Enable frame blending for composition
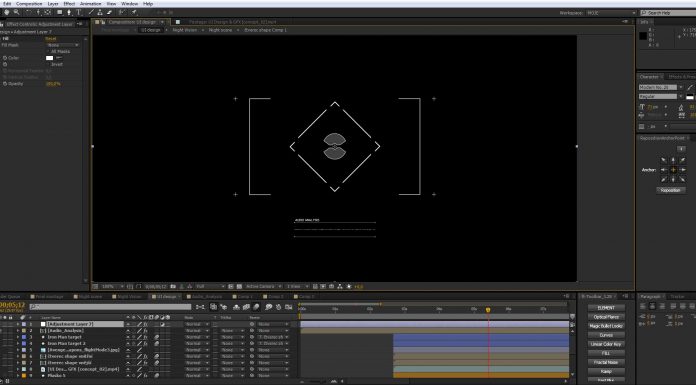The width and height of the screenshot is (696, 385). click(x=246, y=307)
